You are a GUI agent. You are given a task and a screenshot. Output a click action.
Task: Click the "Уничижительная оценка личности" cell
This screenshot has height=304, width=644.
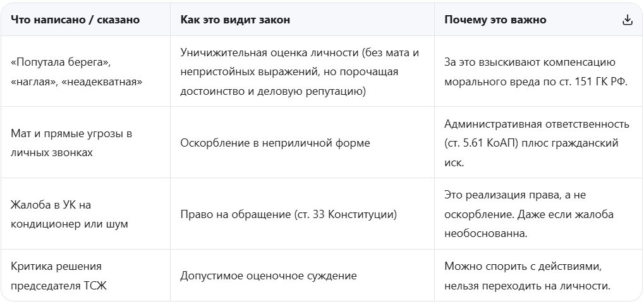(x=302, y=72)
